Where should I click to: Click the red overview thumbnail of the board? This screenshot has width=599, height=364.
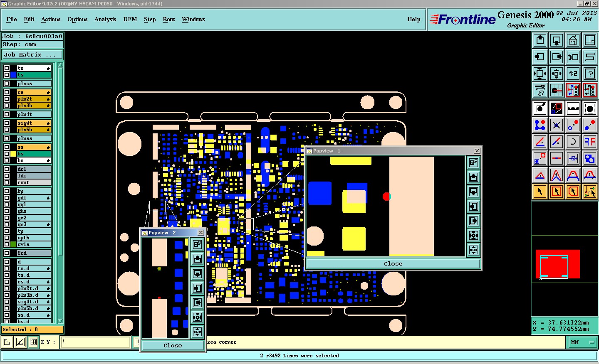click(557, 264)
